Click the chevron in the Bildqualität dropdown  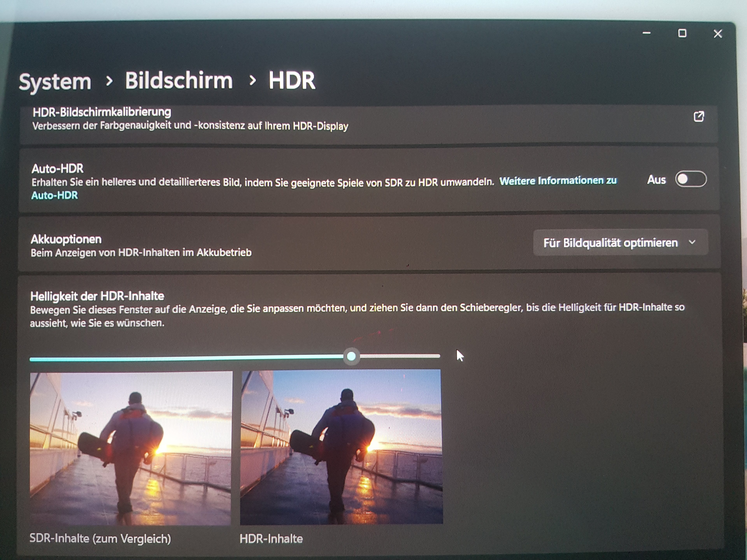692,242
